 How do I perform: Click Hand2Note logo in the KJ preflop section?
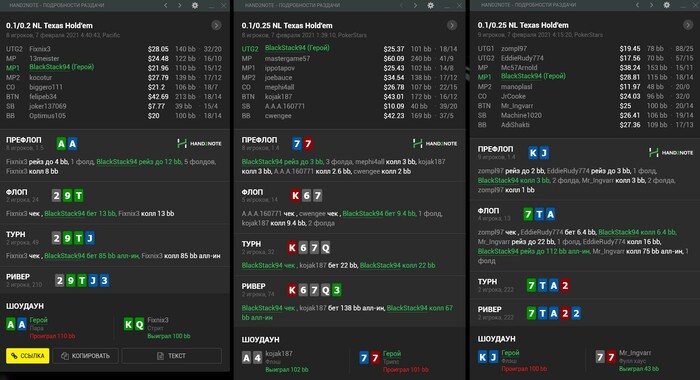click(x=671, y=153)
